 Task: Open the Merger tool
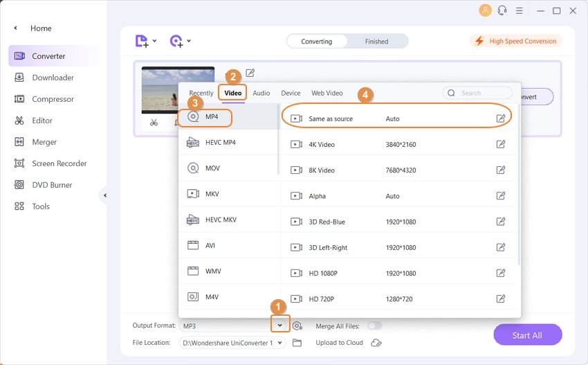click(x=35, y=142)
